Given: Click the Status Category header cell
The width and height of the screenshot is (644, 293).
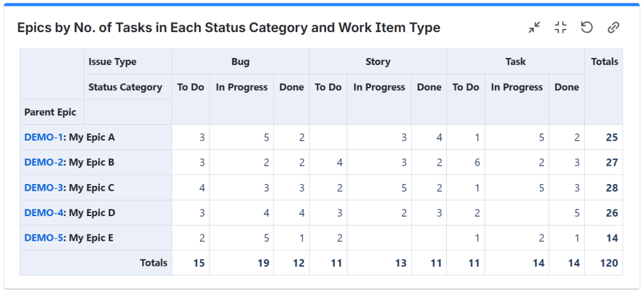Looking at the screenshot, I should pyautogui.click(x=125, y=87).
